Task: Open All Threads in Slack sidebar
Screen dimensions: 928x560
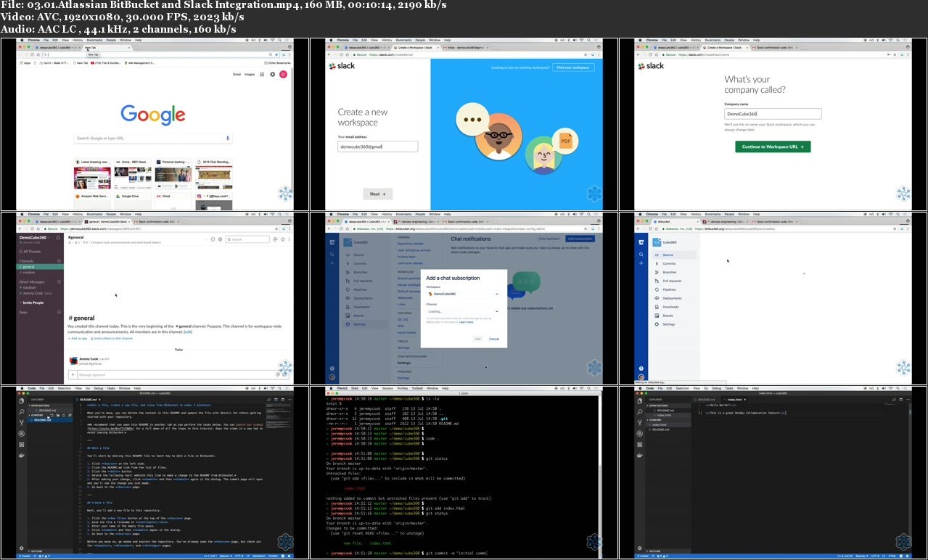Action: tap(30, 252)
